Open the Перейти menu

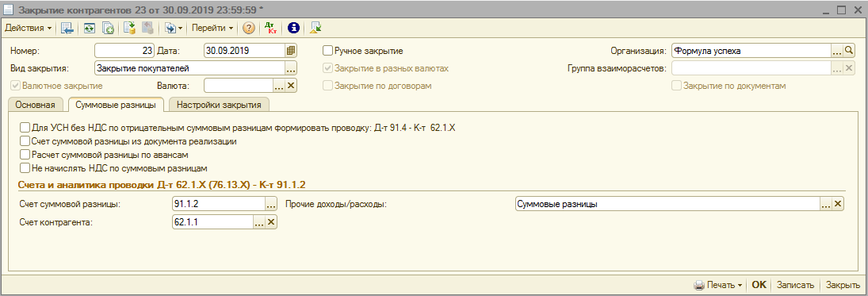[212, 28]
